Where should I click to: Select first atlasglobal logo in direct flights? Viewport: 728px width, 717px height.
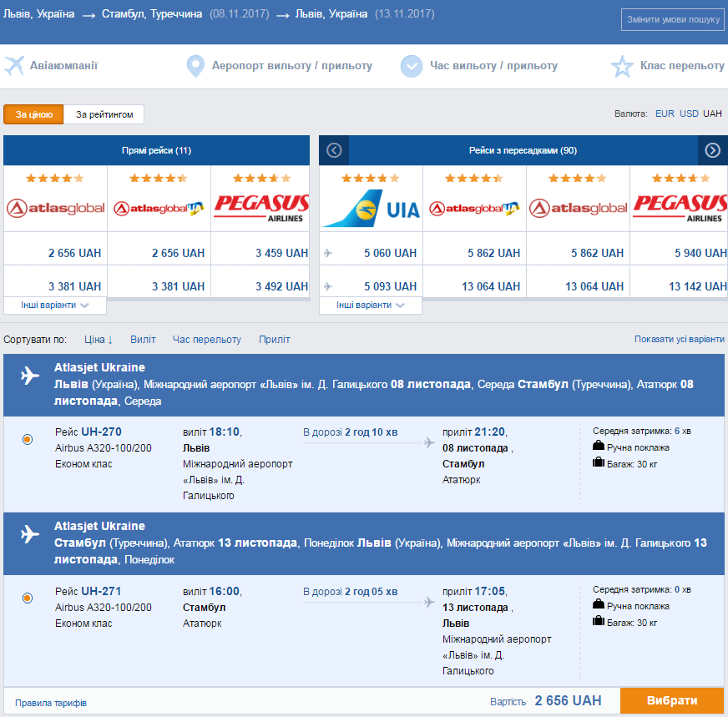point(56,209)
